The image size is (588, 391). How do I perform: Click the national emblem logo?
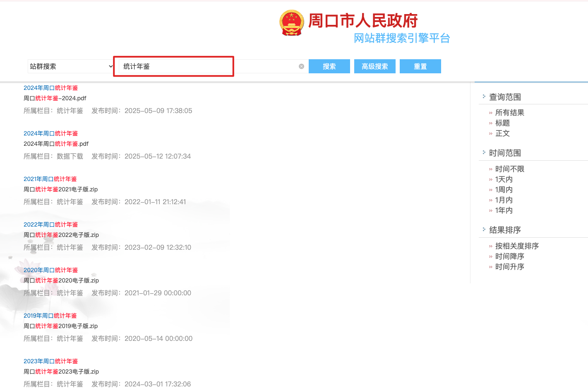click(292, 23)
